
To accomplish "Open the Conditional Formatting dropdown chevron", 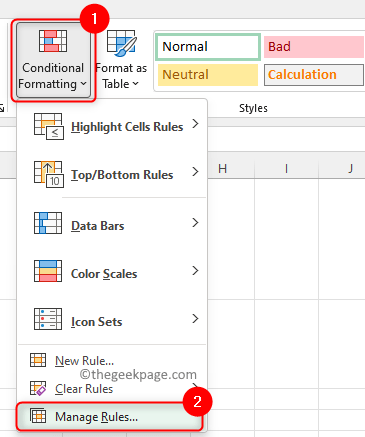I will coord(83,84).
